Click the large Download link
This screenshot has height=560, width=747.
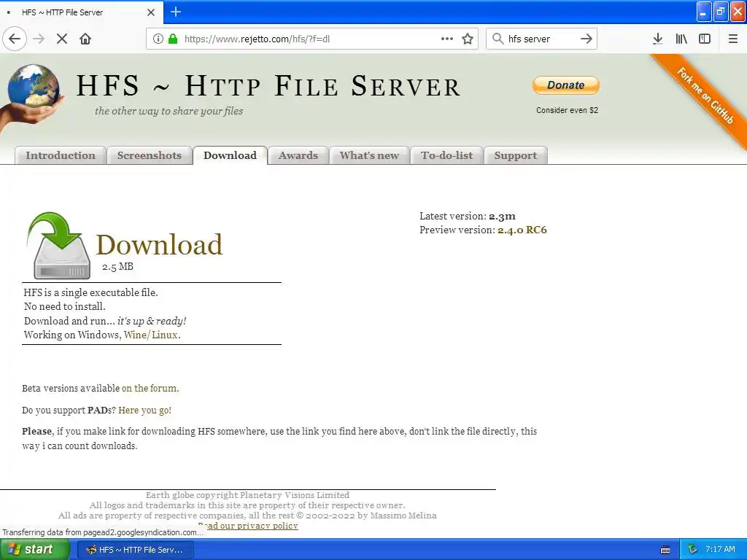159,245
